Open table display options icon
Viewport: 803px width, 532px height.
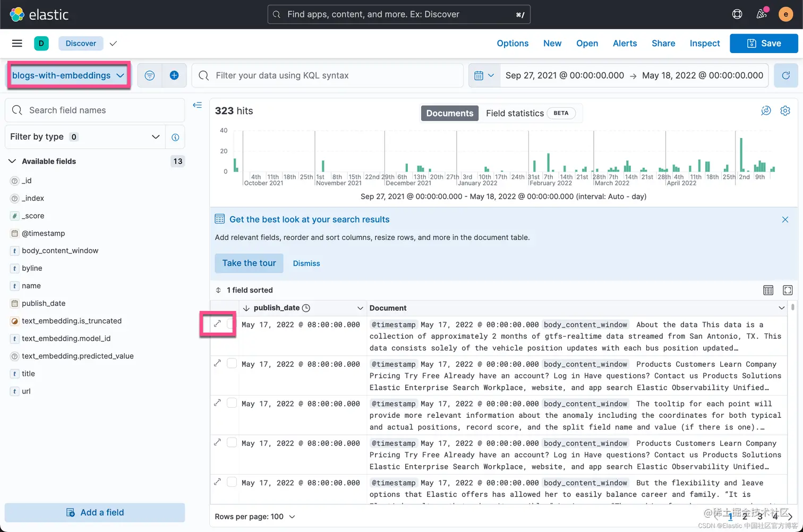point(768,290)
